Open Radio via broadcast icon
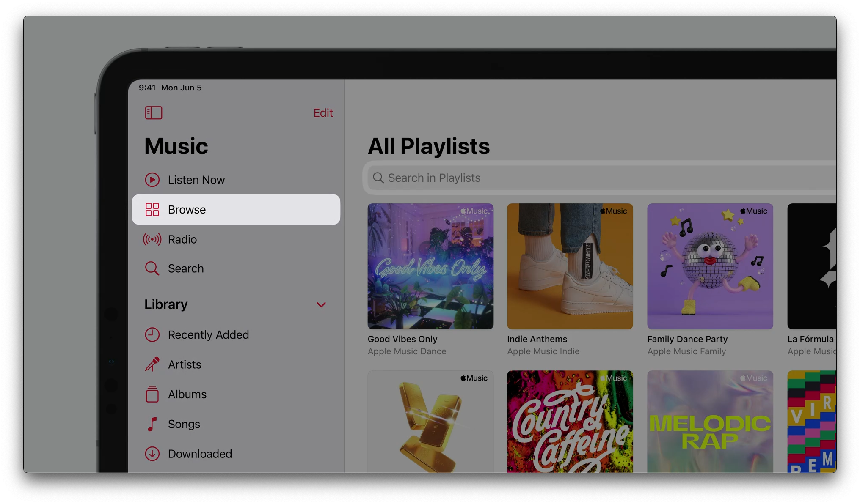Screen dimensions: 860x504 point(152,239)
